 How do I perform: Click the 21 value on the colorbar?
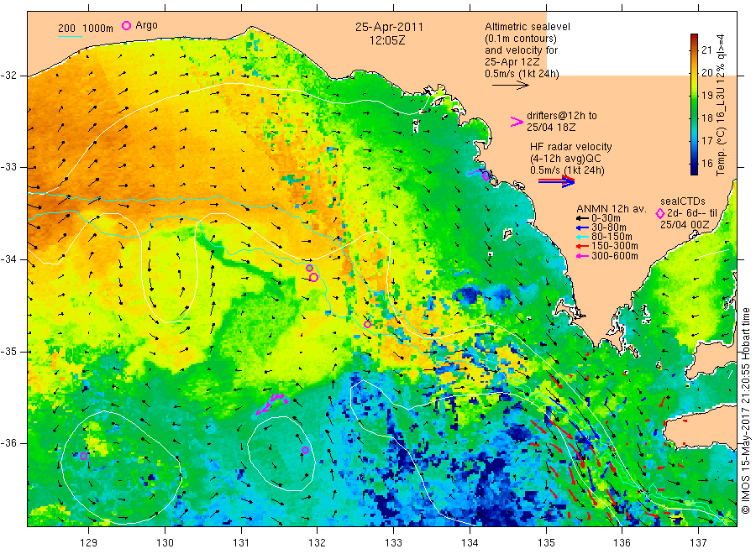(x=706, y=50)
